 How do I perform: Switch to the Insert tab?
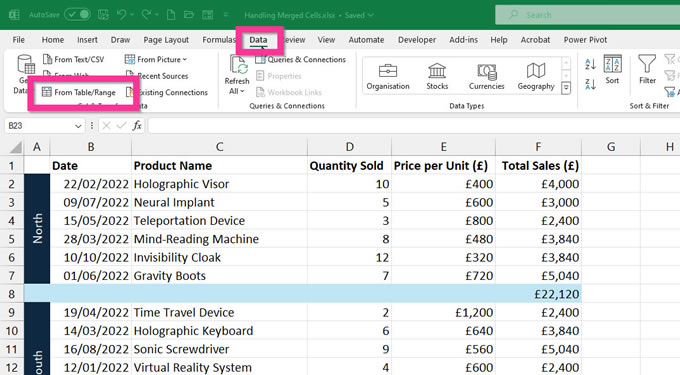[x=87, y=39]
